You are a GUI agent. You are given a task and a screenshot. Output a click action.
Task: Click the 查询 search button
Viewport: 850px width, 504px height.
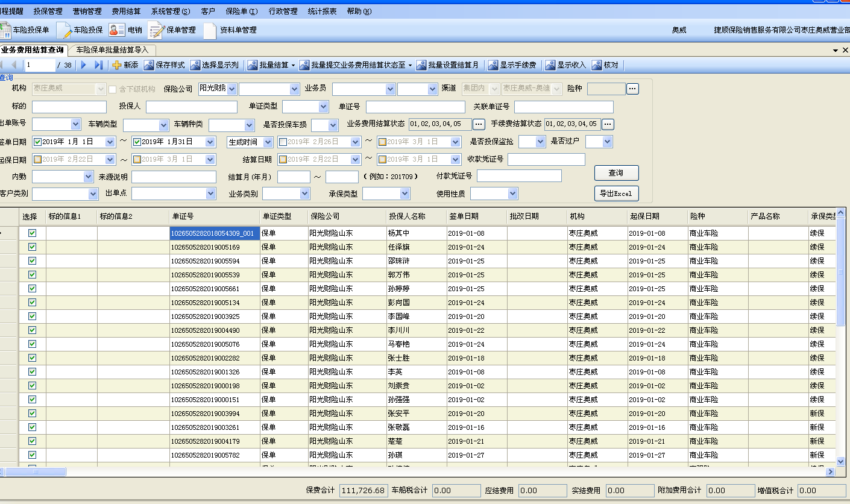point(615,173)
